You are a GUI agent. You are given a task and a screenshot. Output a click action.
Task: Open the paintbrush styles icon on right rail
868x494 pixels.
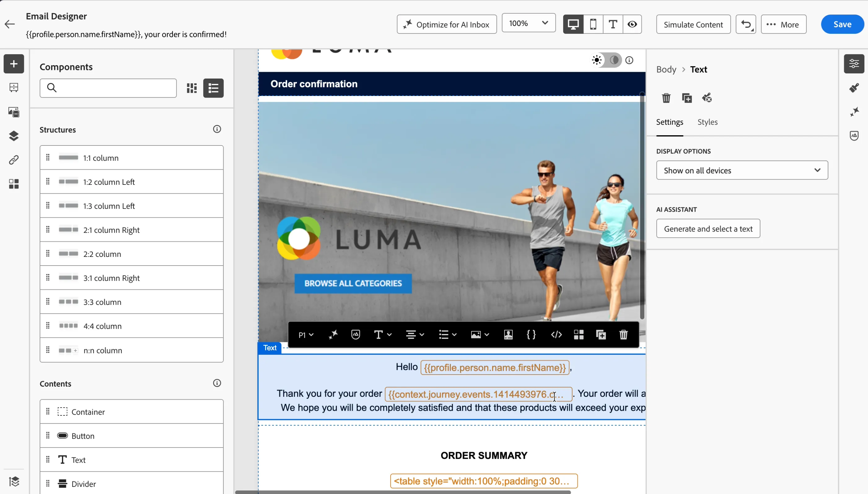click(x=854, y=88)
